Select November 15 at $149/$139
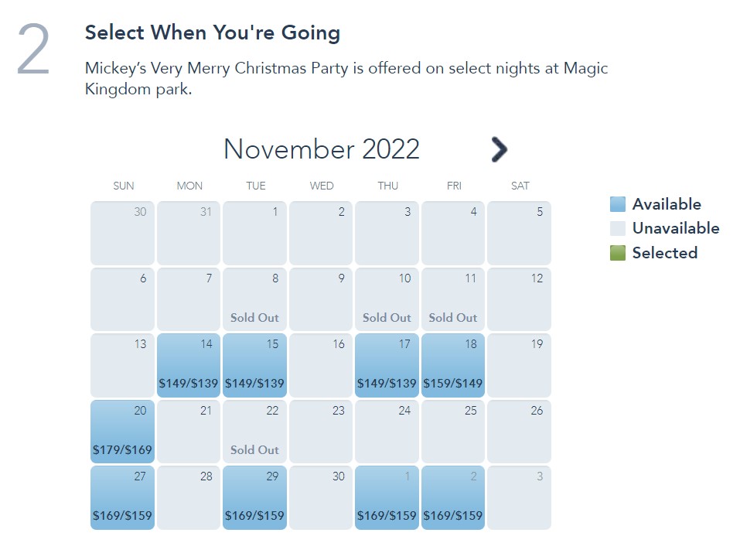Screen dimensions: 740x560 pyautogui.click(x=254, y=365)
